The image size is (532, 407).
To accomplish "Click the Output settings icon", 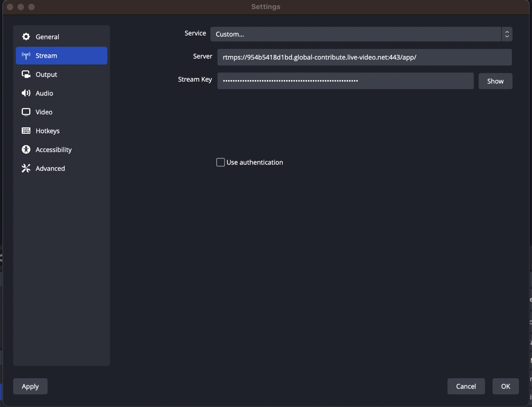I will (26, 74).
